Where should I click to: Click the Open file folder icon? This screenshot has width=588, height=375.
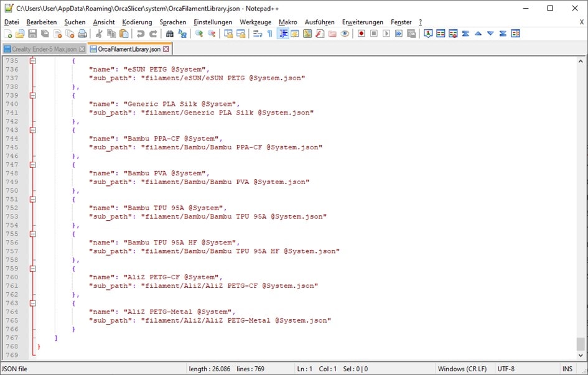(20, 34)
